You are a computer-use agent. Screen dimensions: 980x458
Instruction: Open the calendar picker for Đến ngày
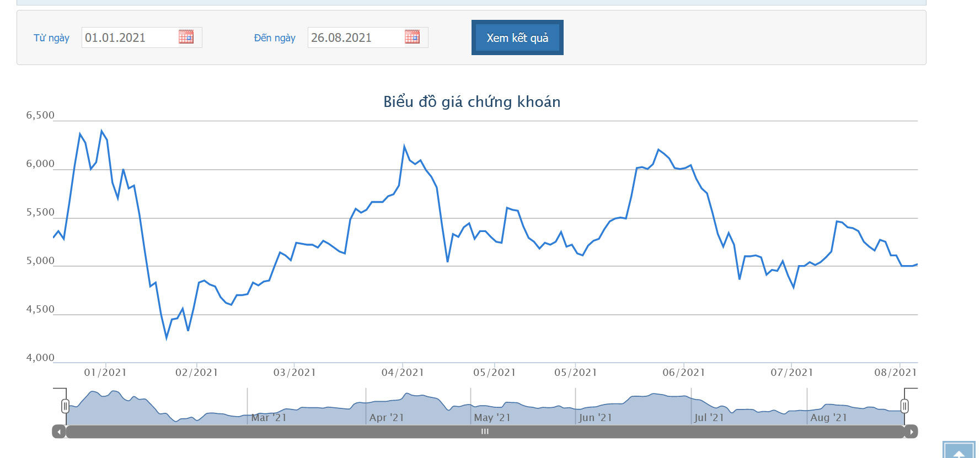tap(412, 37)
